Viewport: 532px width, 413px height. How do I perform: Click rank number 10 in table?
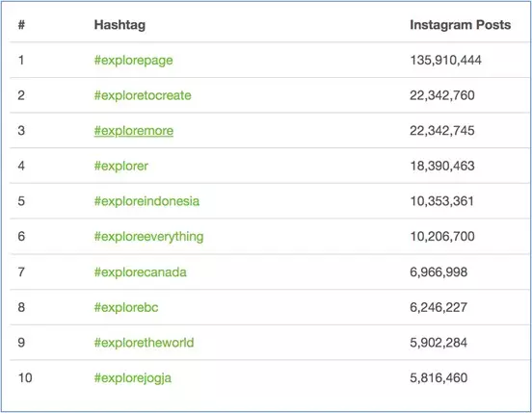pos(25,377)
